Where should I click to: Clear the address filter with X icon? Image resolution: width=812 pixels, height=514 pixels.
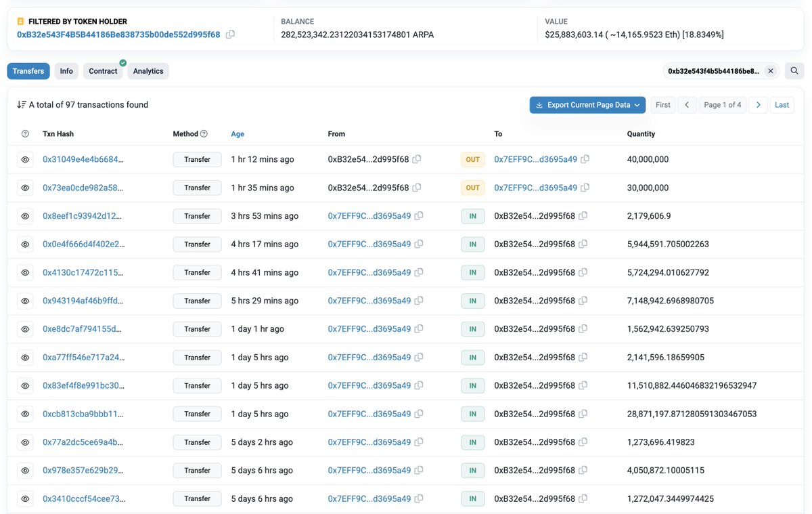click(x=770, y=70)
